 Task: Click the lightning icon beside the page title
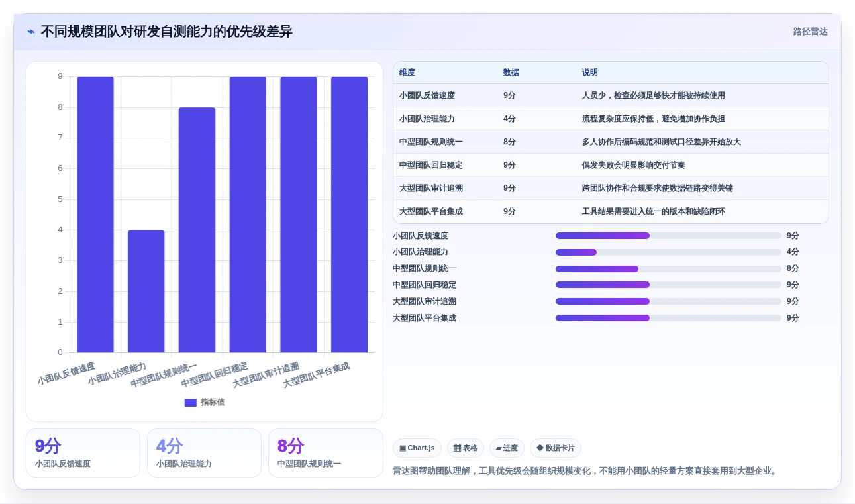(x=31, y=32)
